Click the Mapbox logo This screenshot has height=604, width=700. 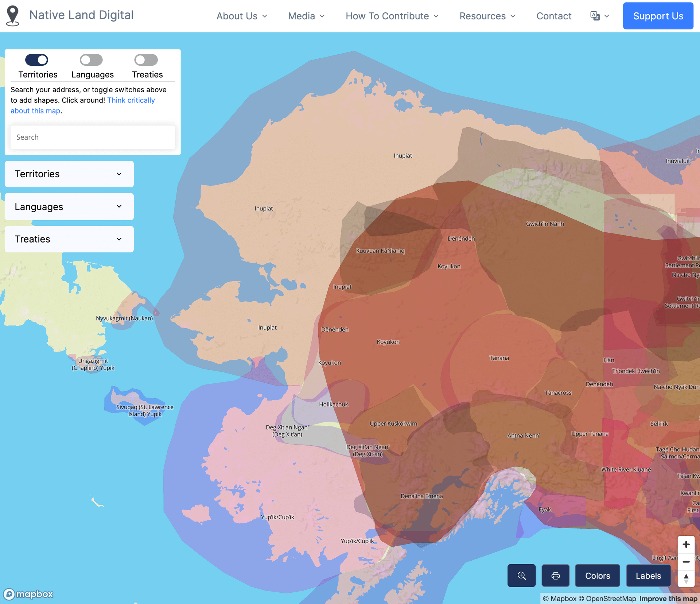[28, 594]
